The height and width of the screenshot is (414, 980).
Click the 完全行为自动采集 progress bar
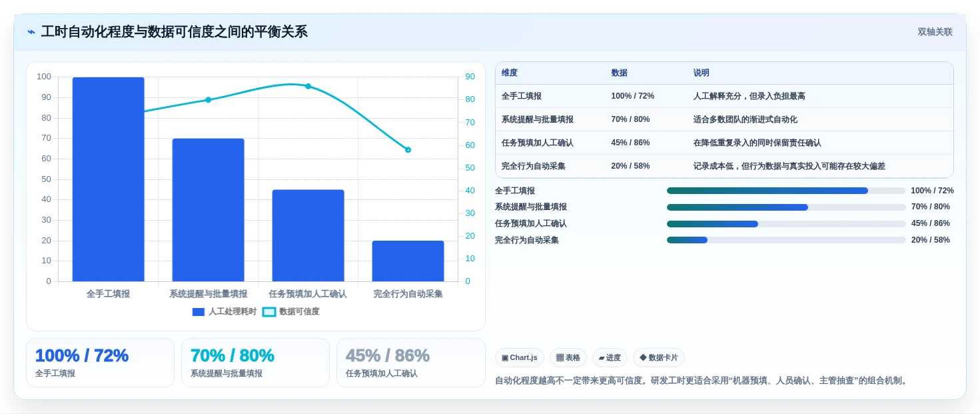tap(786, 240)
